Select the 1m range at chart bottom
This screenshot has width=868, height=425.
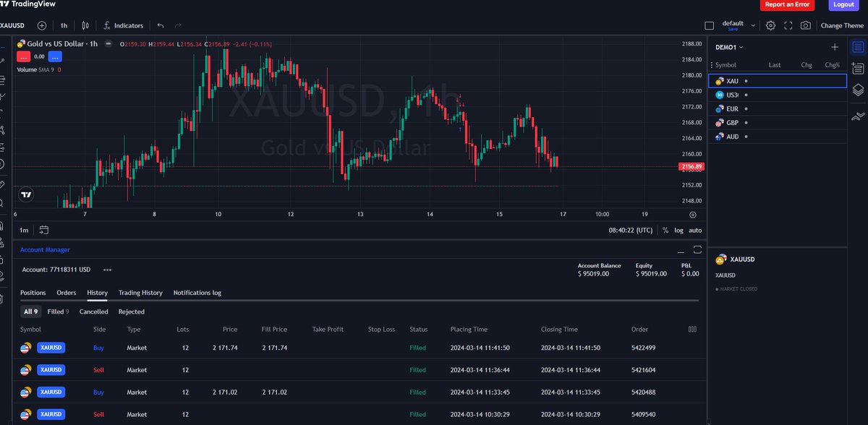[x=24, y=230]
